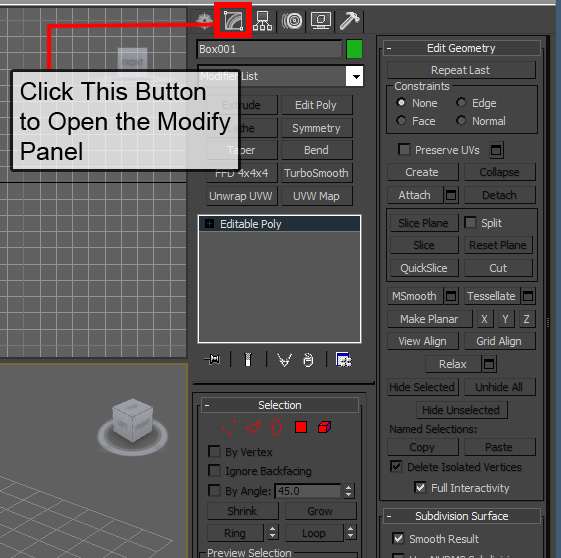Click the Ring selection button
The width and height of the screenshot is (561, 558).
click(x=235, y=533)
